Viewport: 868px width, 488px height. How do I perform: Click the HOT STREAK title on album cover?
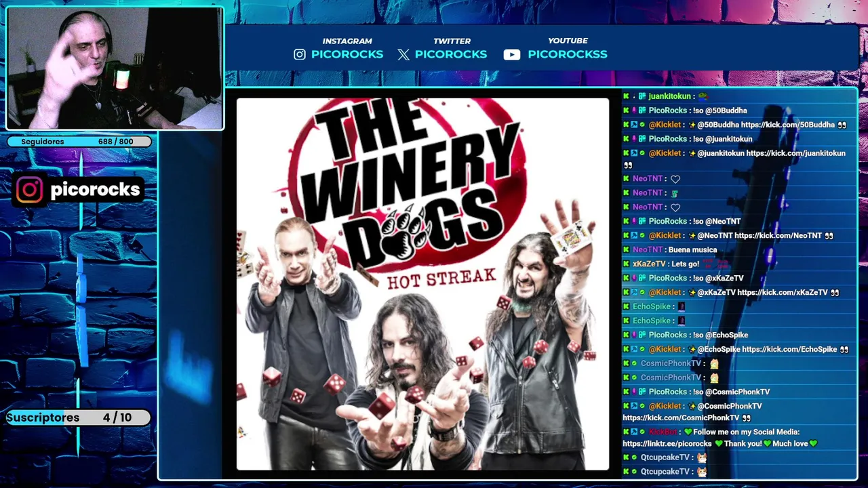(x=441, y=278)
